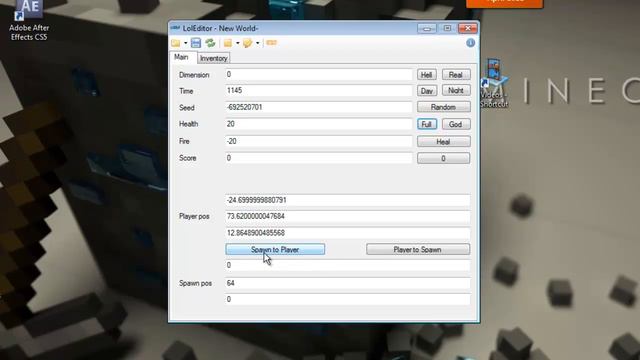The height and width of the screenshot is (360, 640).
Task: Click the Full health button
Action: tap(427, 124)
